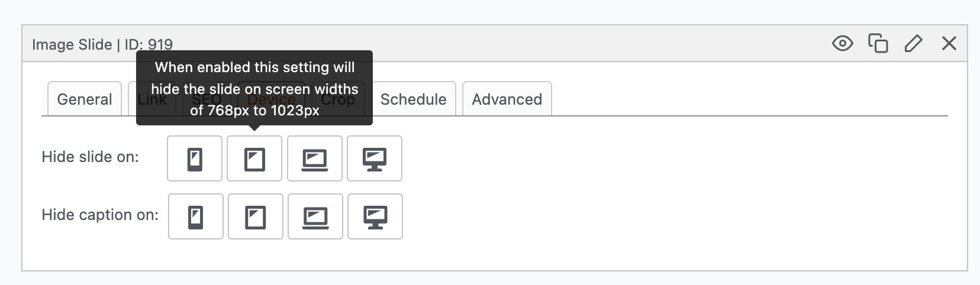Duplicate the slide using the copy icon

click(878, 43)
